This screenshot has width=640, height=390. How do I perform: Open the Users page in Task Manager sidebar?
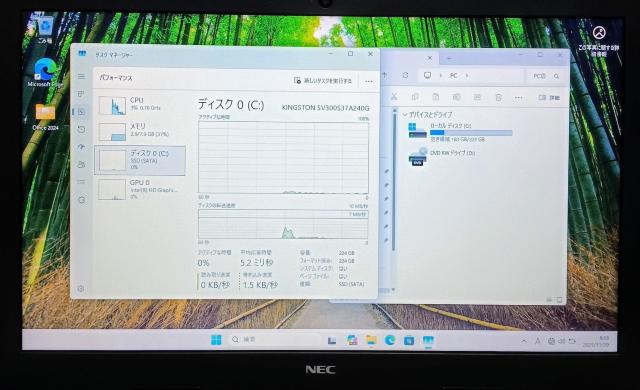pyautogui.click(x=82, y=164)
